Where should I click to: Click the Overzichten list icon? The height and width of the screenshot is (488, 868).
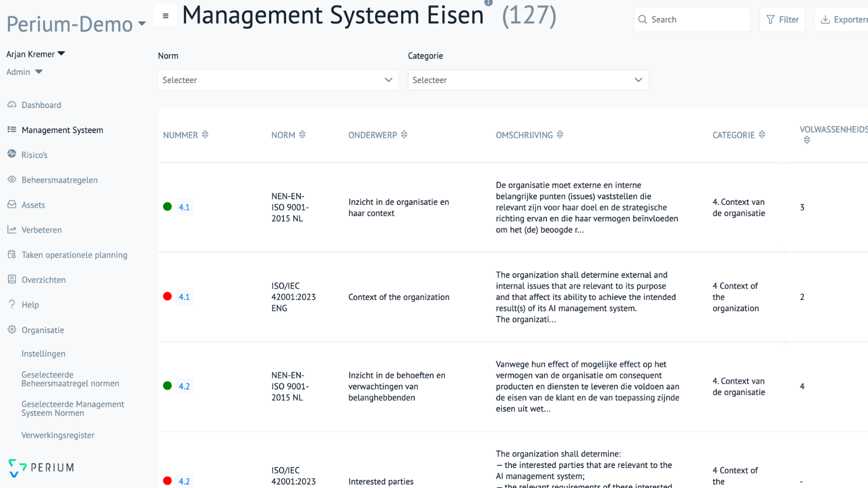(x=12, y=279)
